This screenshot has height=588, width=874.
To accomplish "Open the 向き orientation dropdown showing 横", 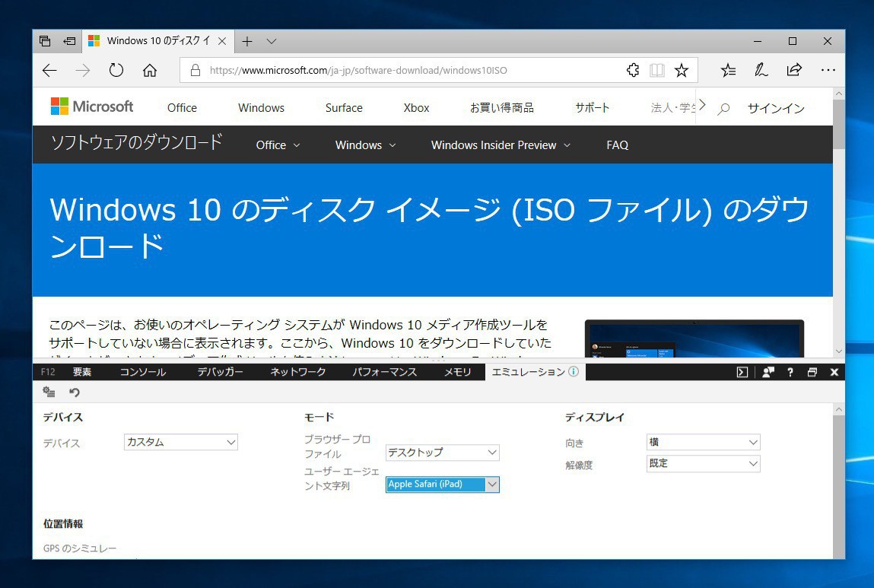I will (703, 442).
